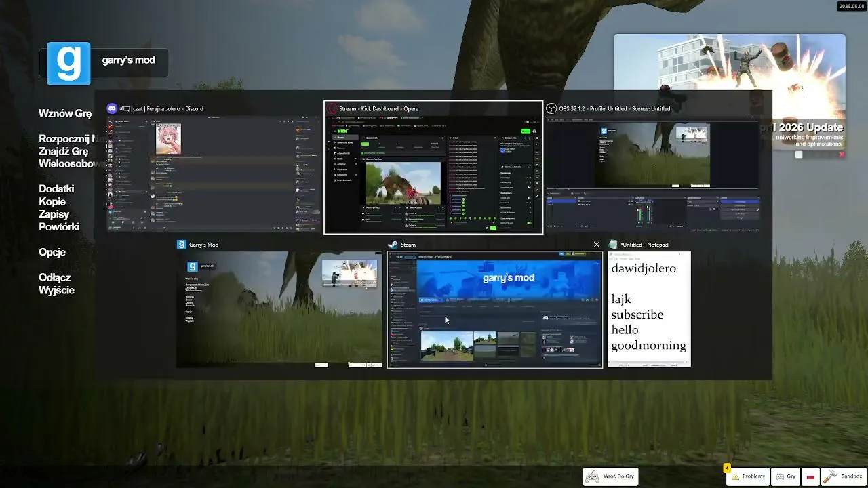Click the Steam icon in the window switcher
Image resolution: width=868 pixels, height=488 pixels.
[392, 245]
